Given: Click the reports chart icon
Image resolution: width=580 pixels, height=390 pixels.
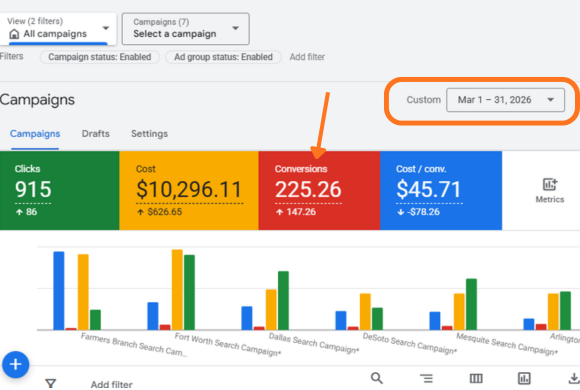Looking at the screenshot, I should click(x=524, y=378).
